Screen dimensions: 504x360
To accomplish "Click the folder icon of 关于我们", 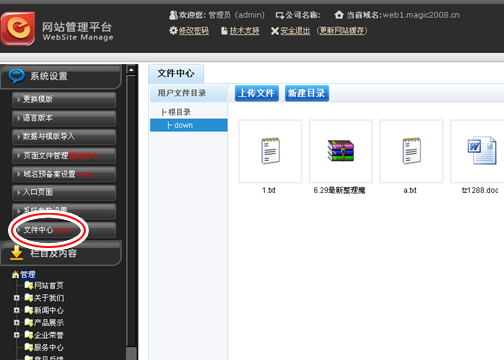I will click(29, 298).
